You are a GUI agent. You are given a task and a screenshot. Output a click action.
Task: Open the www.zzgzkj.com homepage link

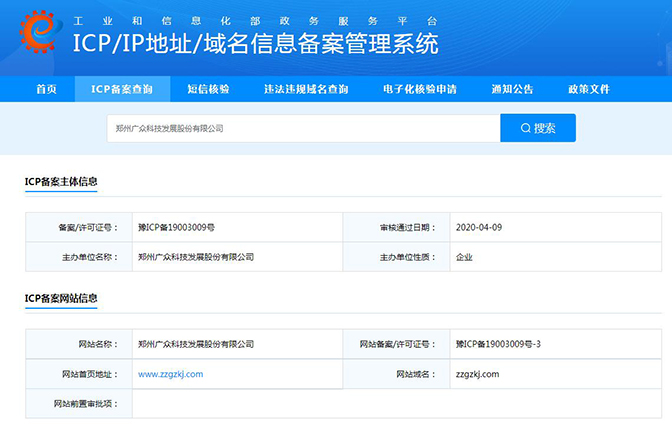point(170,374)
